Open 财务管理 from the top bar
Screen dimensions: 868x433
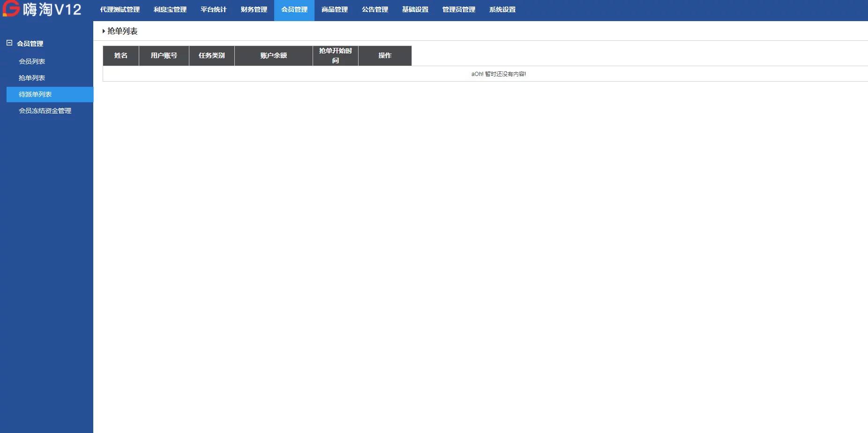click(x=254, y=10)
